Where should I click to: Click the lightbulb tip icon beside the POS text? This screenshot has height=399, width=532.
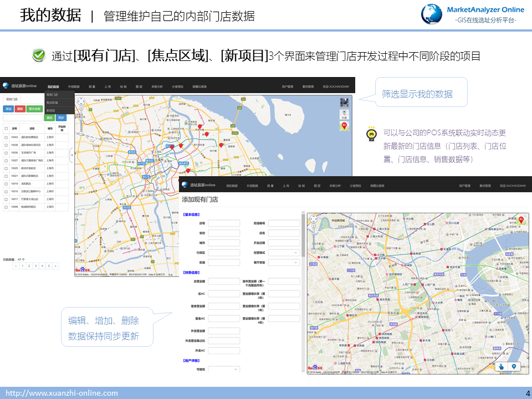pyautogui.click(x=371, y=134)
